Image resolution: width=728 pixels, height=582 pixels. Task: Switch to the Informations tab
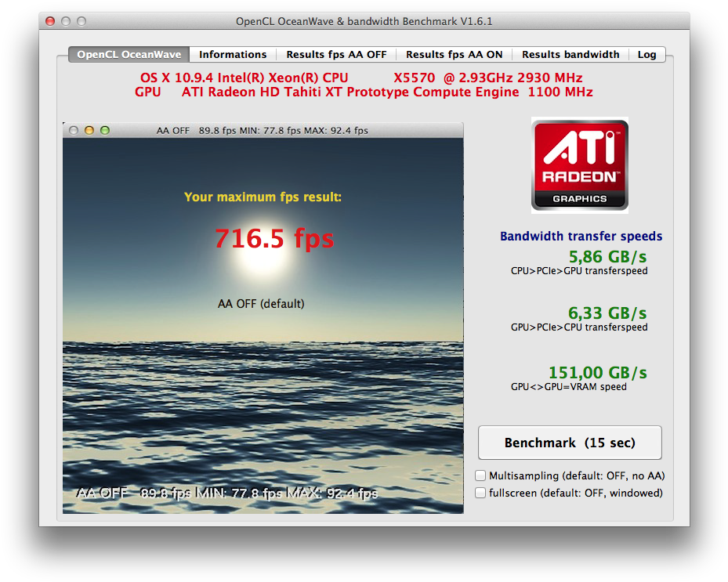click(x=233, y=54)
